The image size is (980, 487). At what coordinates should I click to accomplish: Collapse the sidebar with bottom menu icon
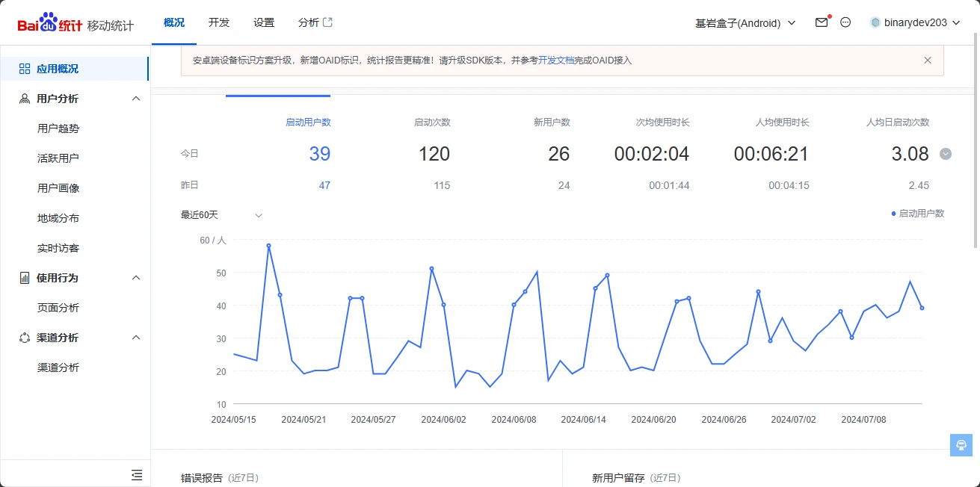coord(137,474)
